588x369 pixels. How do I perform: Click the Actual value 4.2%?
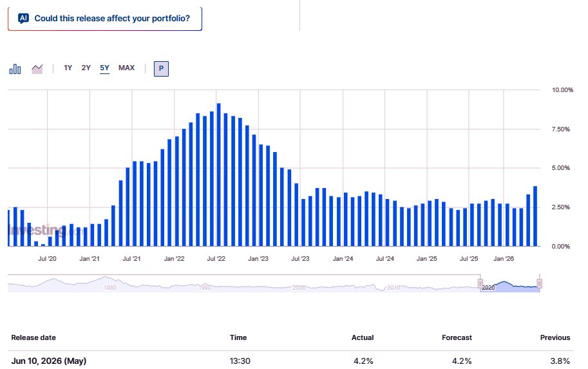click(363, 361)
